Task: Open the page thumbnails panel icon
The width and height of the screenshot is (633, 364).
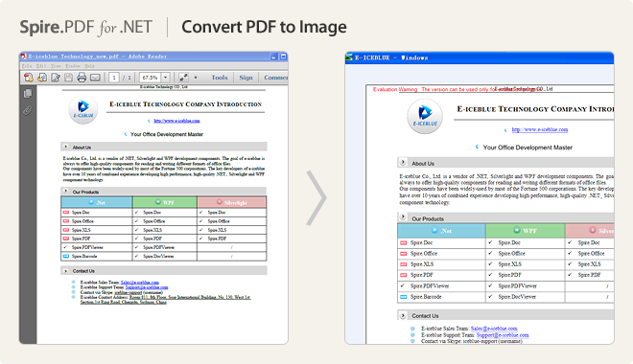Action: (28, 94)
